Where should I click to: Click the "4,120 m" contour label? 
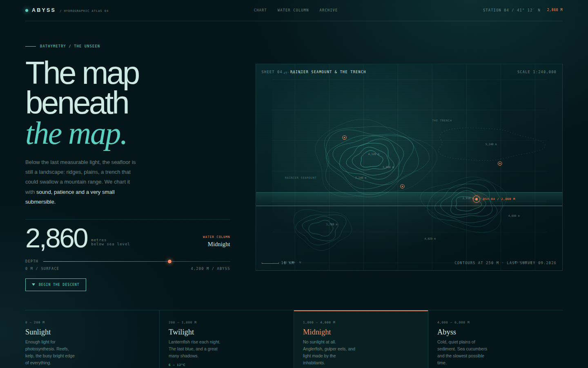374,154
